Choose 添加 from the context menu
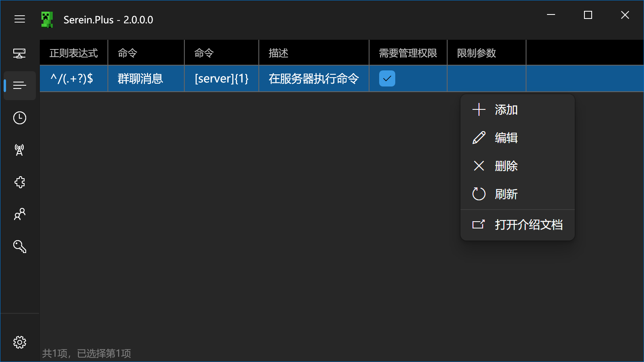The height and width of the screenshot is (362, 644). click(x=517, y=110)
